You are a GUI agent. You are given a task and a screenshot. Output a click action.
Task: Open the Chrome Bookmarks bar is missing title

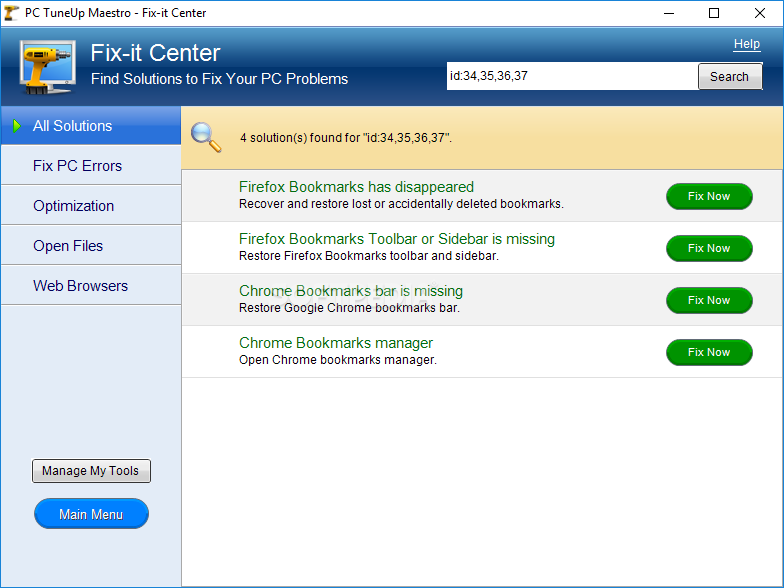coord(351,291)
